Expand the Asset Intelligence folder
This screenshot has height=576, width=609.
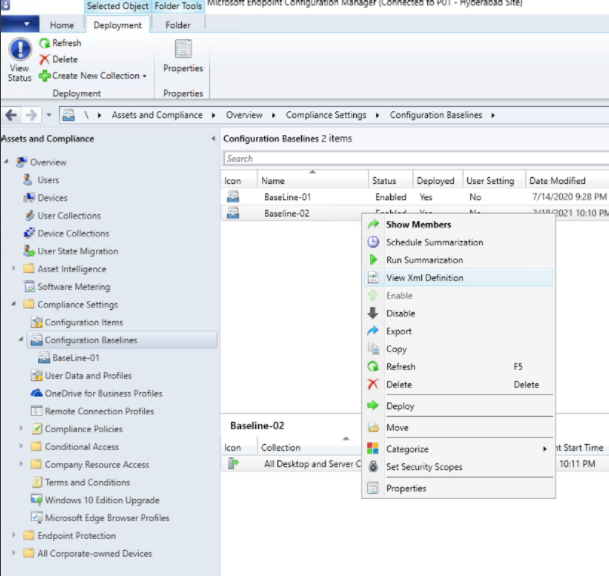(x=14, y=268)
